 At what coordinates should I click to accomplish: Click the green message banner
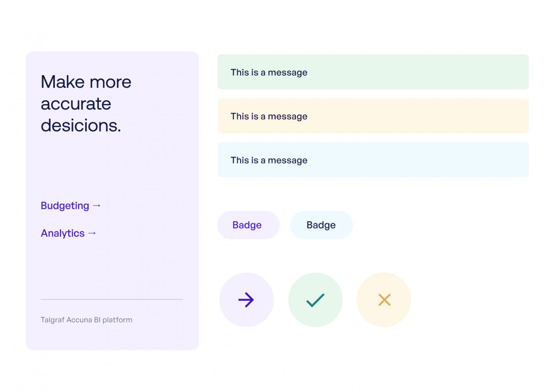373,72
